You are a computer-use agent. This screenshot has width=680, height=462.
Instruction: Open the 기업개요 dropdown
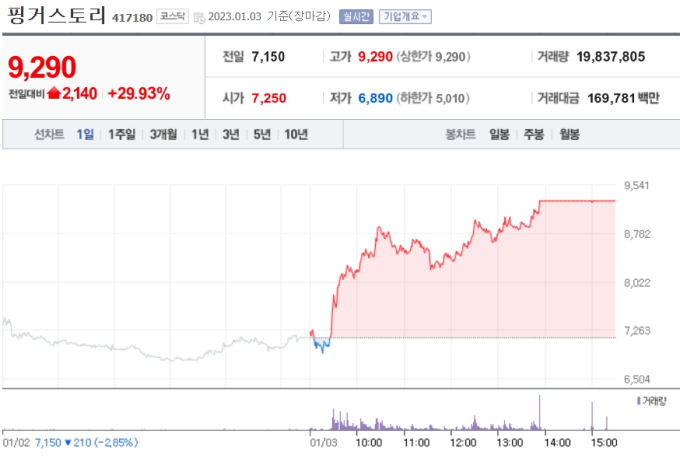click(405, 16)
